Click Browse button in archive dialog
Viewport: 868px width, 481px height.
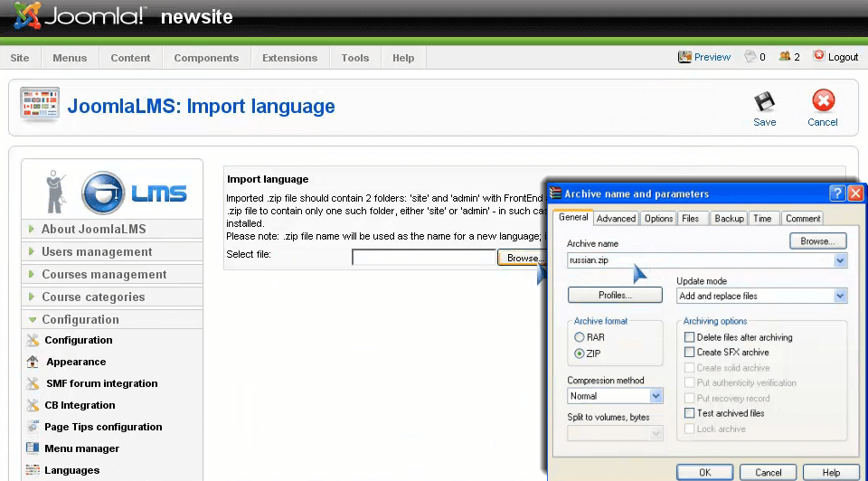(817, 241)
